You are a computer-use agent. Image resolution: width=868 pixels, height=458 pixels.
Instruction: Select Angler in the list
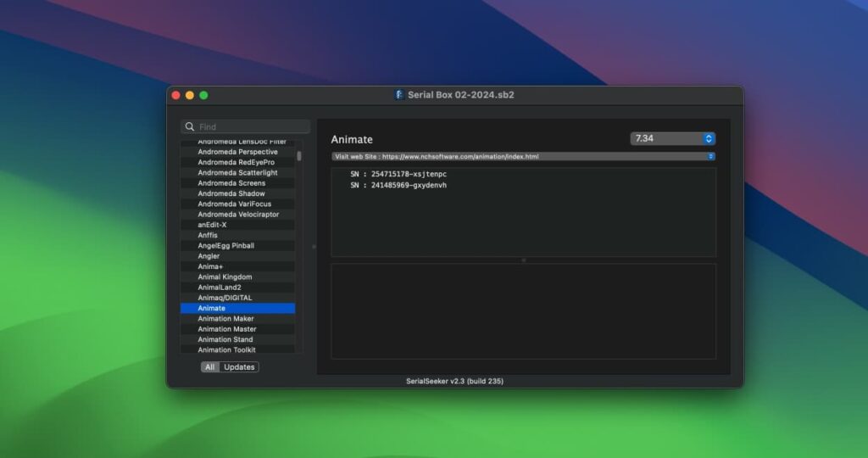(x=238, y=256)
